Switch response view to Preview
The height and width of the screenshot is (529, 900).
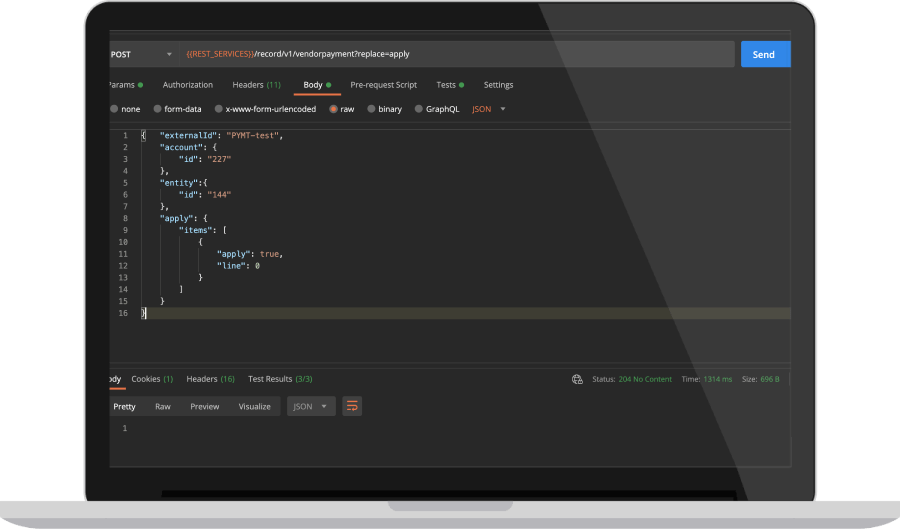point(205,407)
